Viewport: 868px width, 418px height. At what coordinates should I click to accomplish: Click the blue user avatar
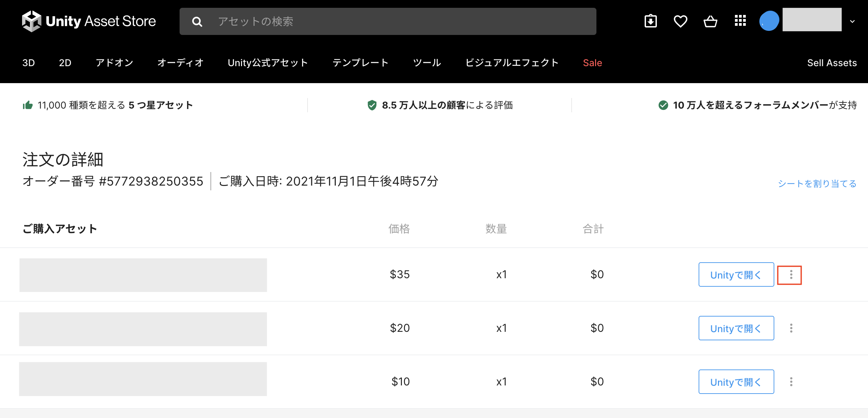769,21
